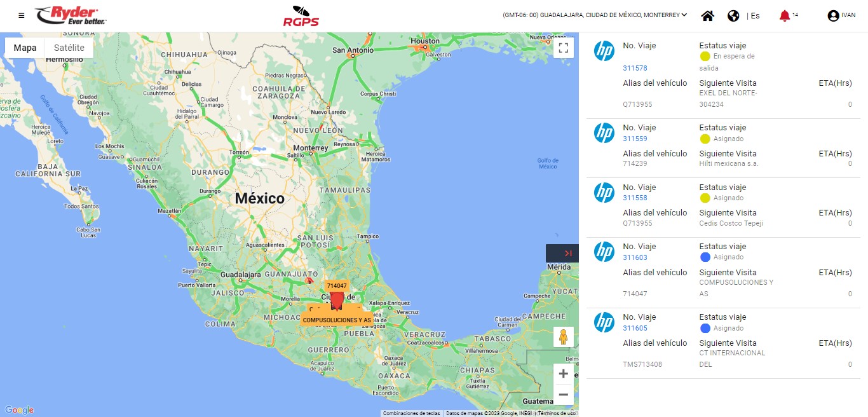The width and height of the screenshot is (868, 417).
Task: Open the hamburger menu
Action: pos(22,15)
